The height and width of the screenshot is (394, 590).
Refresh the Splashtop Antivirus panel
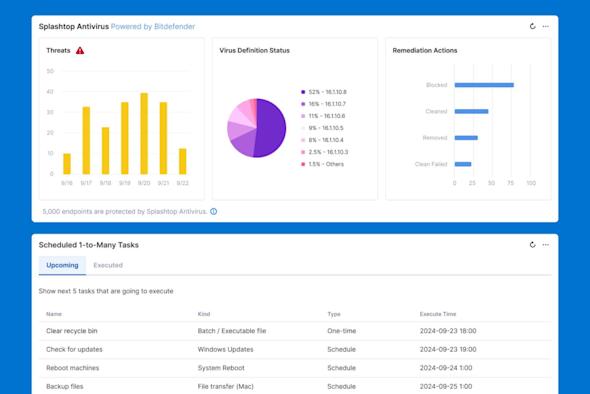click(532, 26)
